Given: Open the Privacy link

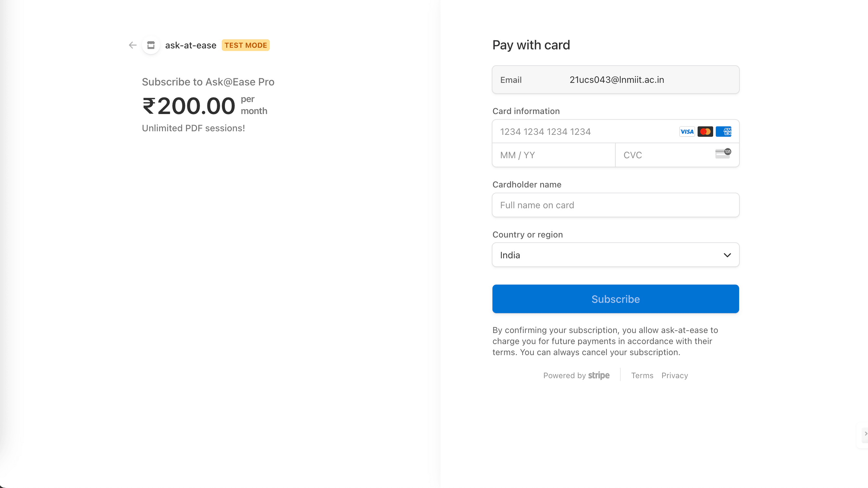Looking at the screenshot, I should click(x=675, y=375).
